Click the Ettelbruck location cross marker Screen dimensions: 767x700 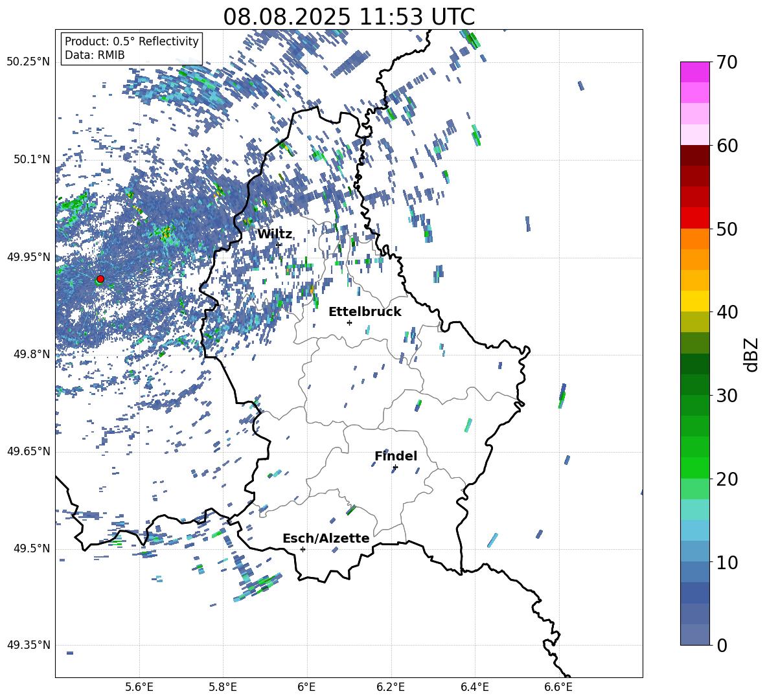point(349,322)
